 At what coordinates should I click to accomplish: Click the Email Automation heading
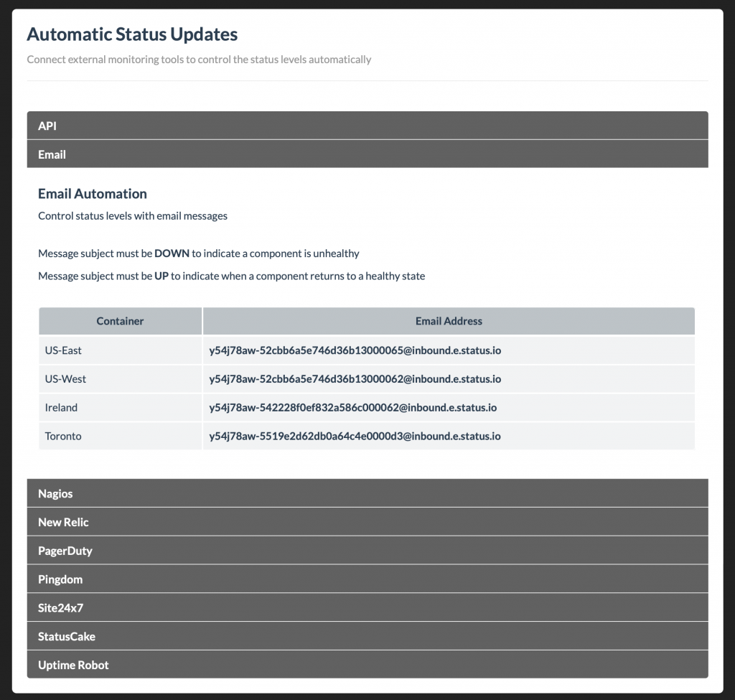pos(92,193)
